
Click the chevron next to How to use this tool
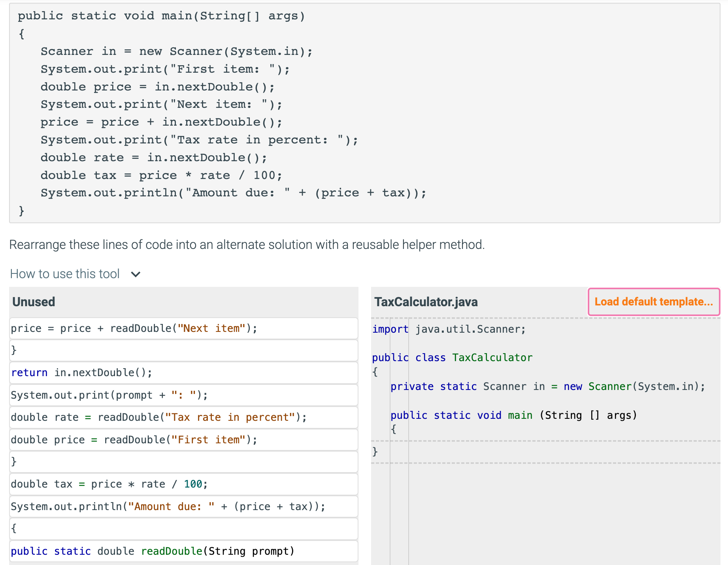(136, 274)
